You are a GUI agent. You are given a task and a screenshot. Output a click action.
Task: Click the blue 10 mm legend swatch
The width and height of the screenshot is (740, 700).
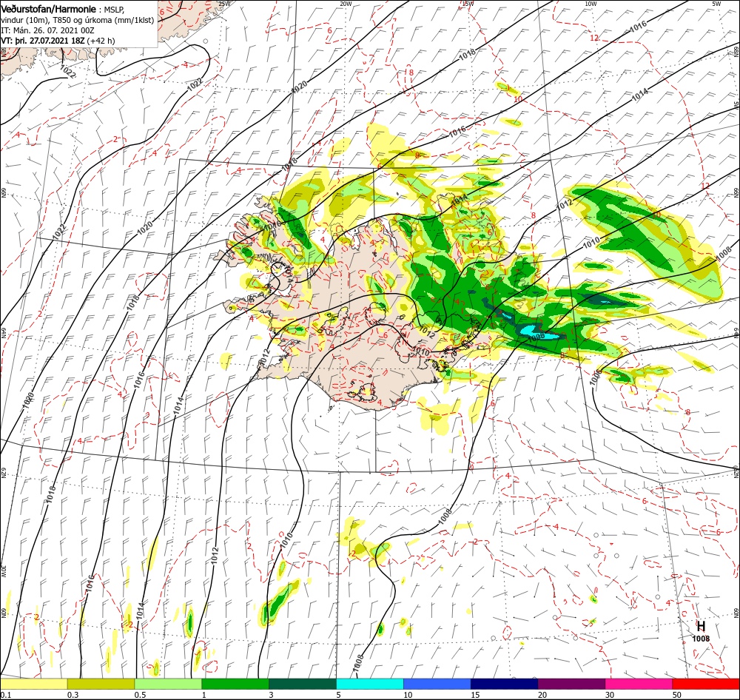click(437, 684)
